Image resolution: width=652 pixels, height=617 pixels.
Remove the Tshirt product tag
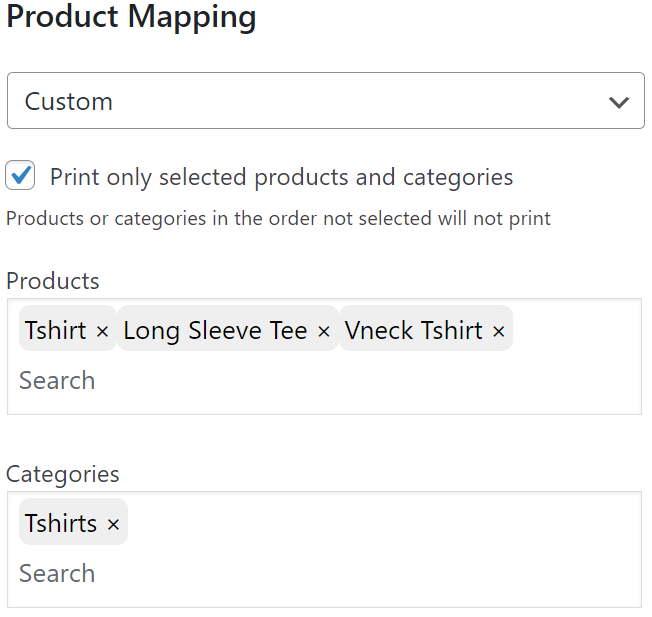pos(102,331)
